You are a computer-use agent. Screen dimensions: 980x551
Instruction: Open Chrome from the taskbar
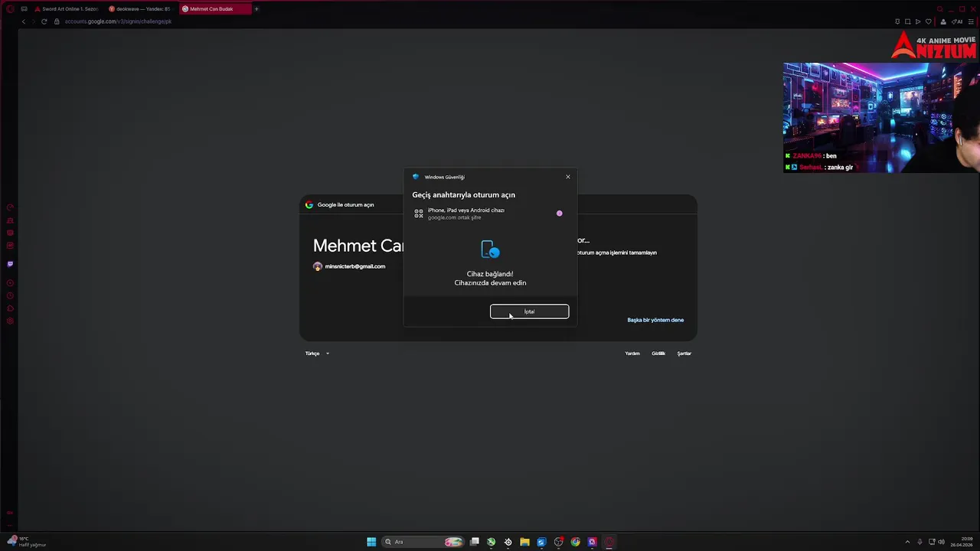tap(575, 542)
